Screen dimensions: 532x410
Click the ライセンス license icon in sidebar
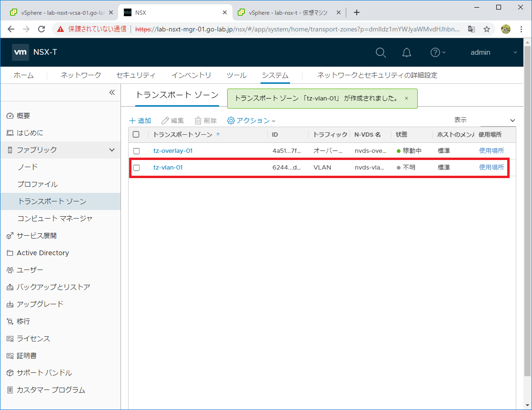(x=10, y=339)
